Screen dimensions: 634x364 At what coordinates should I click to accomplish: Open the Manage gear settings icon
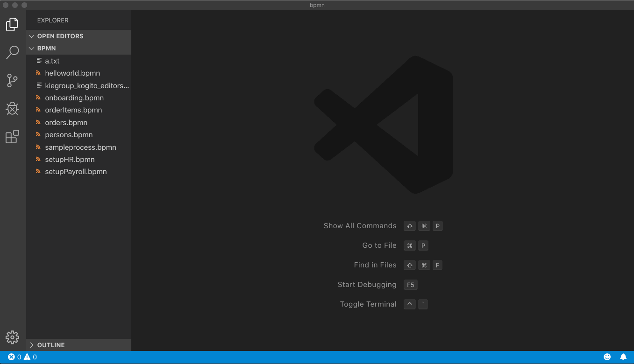click(x=13, y=337)
